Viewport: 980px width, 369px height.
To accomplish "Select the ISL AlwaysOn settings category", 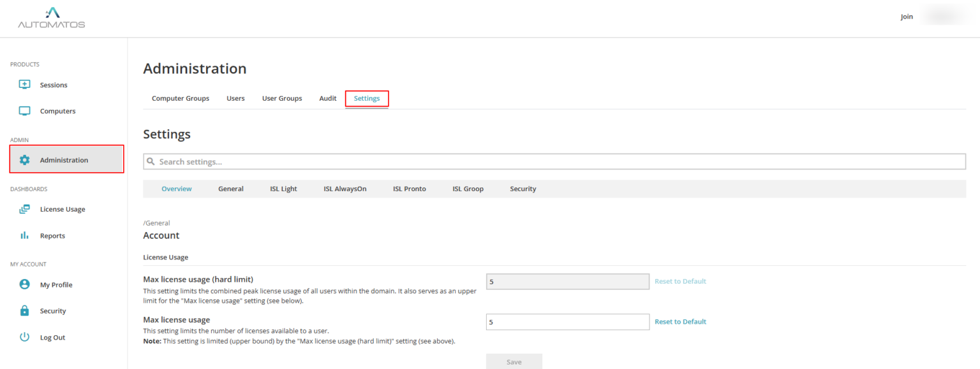I will [345, 189].
